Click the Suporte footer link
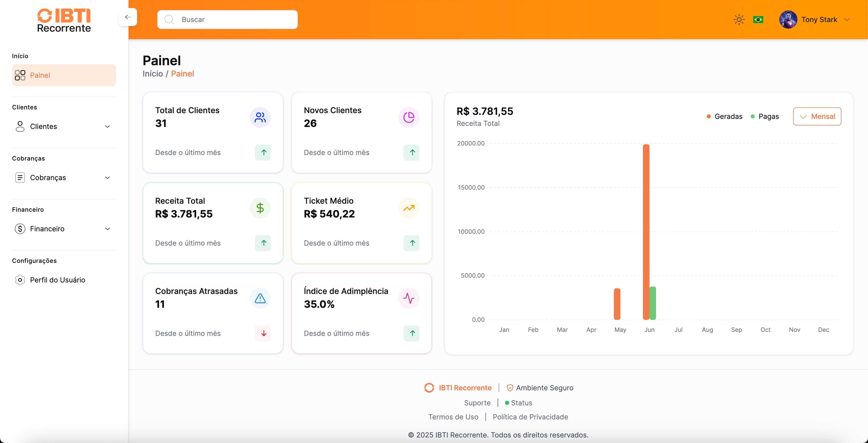Image resolution: width=868 pixels, height=443 pixels. click(477, 403)
